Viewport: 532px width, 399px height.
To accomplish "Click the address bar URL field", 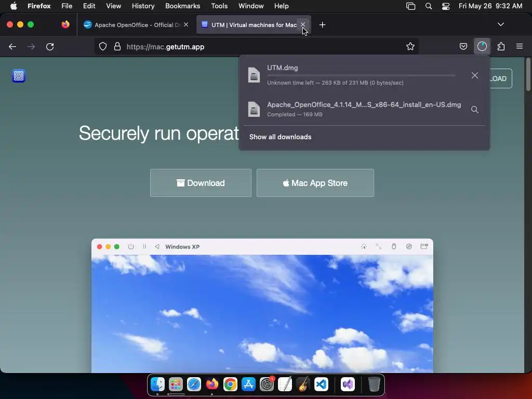I will (256, 47).
